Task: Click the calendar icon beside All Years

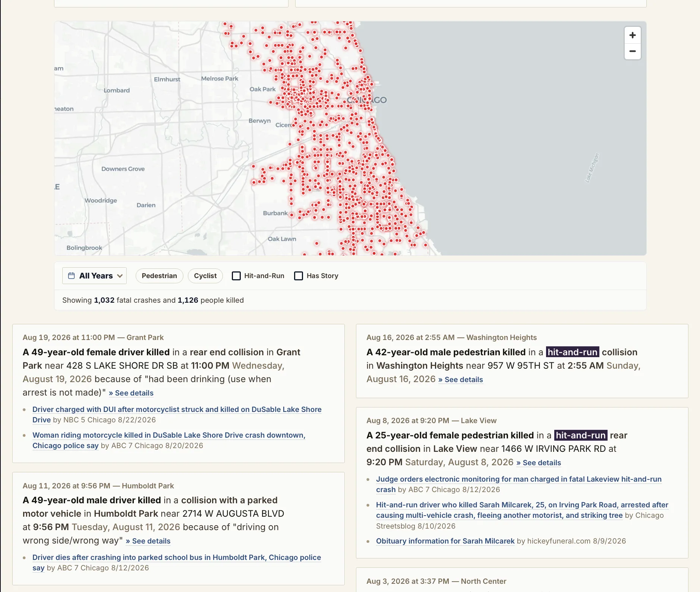Action: click(x=71, y=276)
